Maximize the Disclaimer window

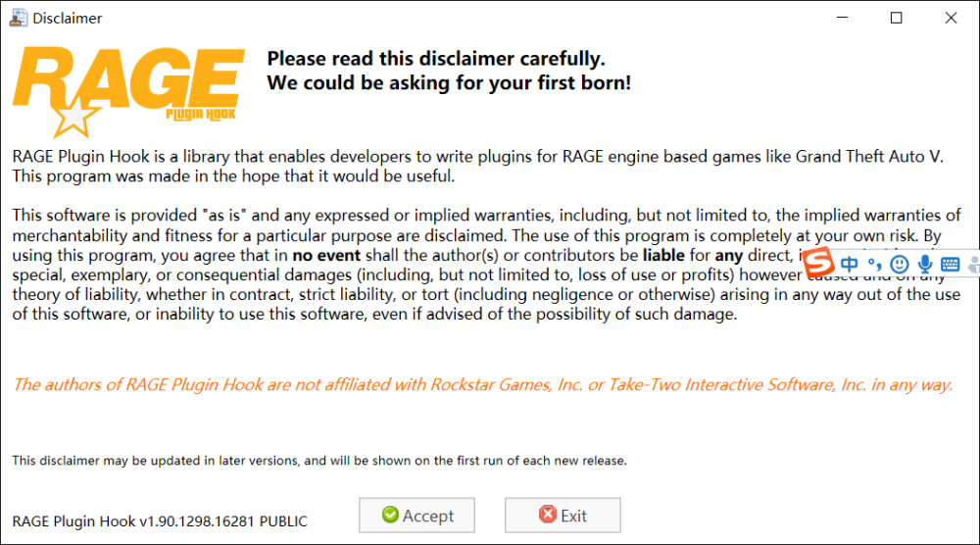click(x=896, y=18)
